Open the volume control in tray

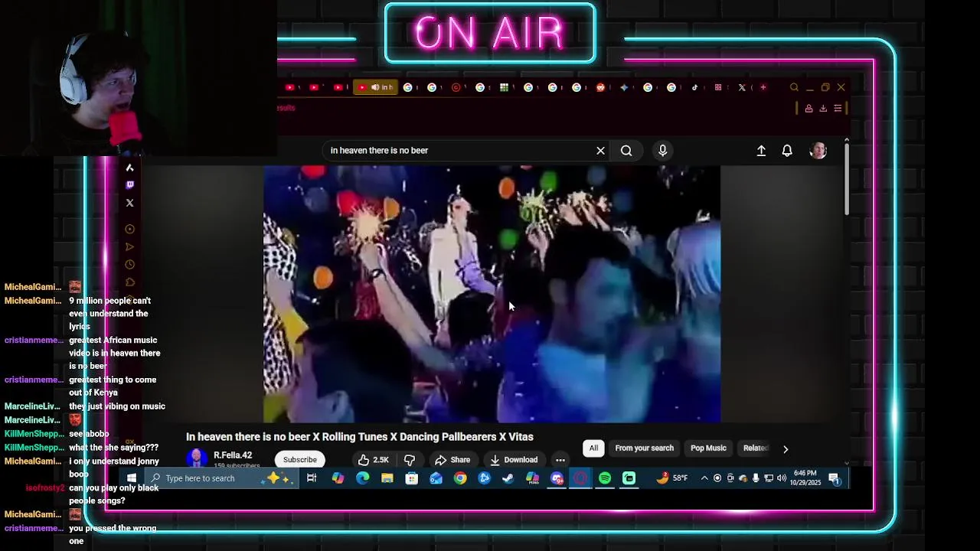point(782,478)
